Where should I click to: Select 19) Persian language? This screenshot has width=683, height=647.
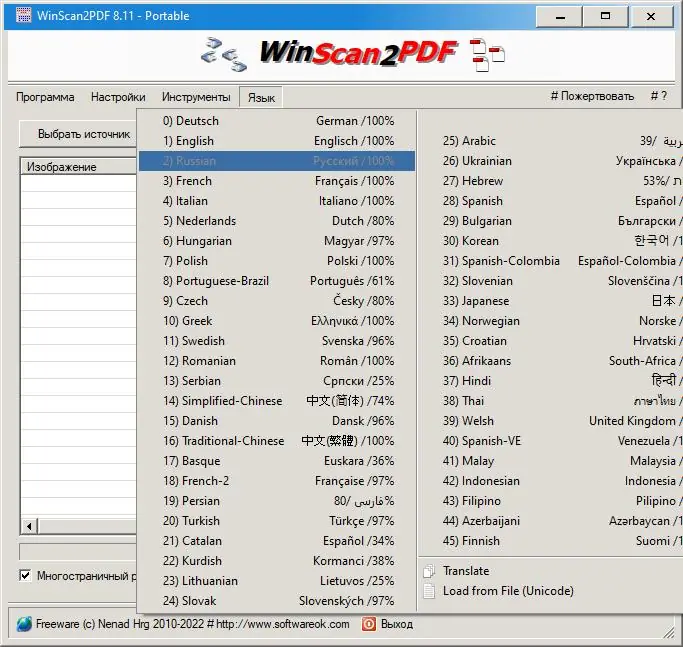tap(277, 501)
